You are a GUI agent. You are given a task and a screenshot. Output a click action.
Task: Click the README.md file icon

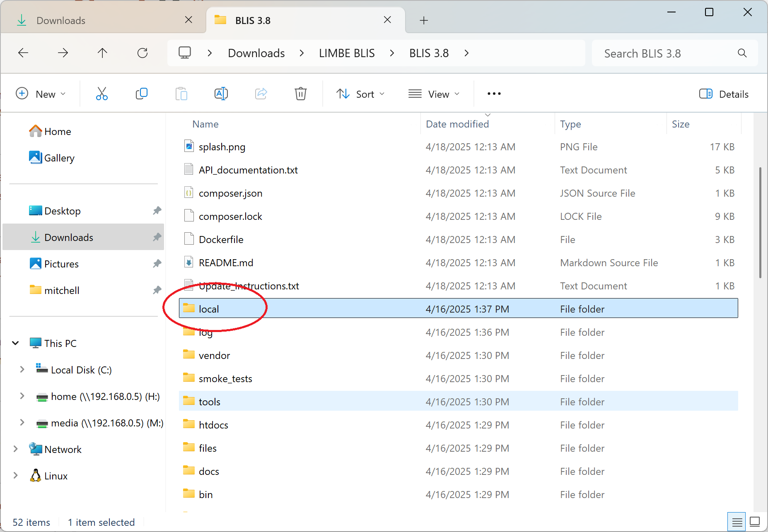pyautogui.click(x=189, y=262)
